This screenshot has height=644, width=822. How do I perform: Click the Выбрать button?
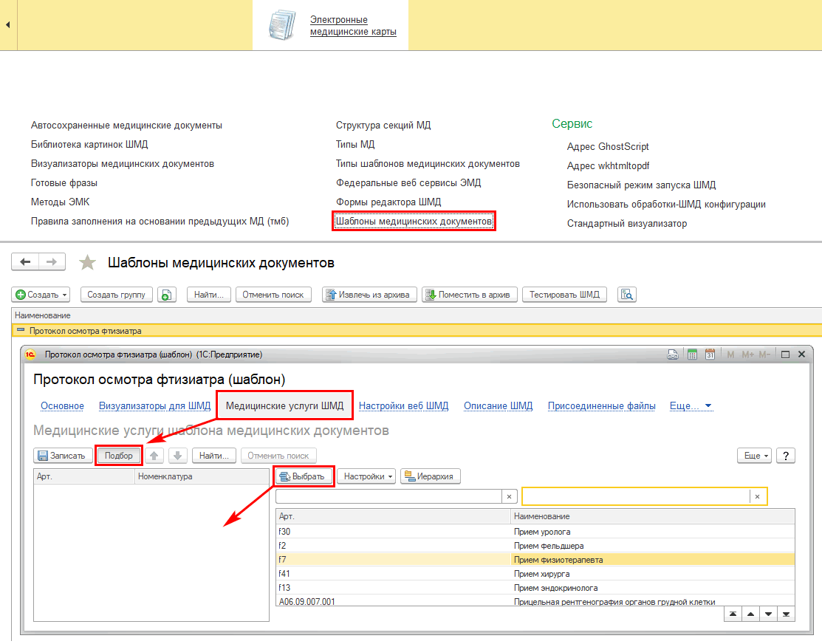pos(304,476)
